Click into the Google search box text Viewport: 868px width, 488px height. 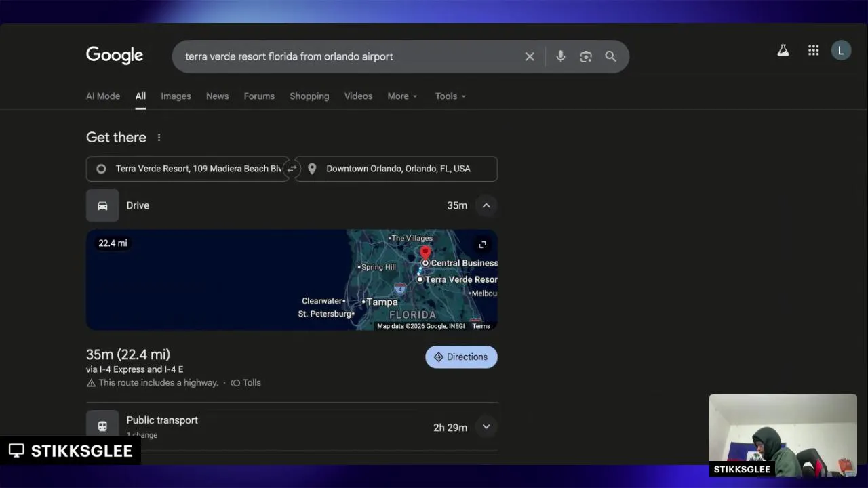click(x=289, y=56)
